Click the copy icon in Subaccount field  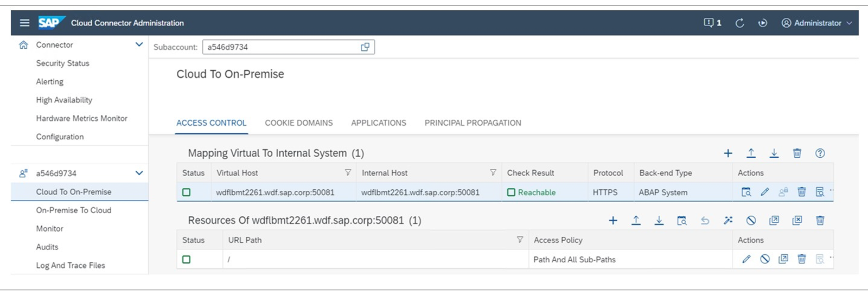tap(365, 47)
